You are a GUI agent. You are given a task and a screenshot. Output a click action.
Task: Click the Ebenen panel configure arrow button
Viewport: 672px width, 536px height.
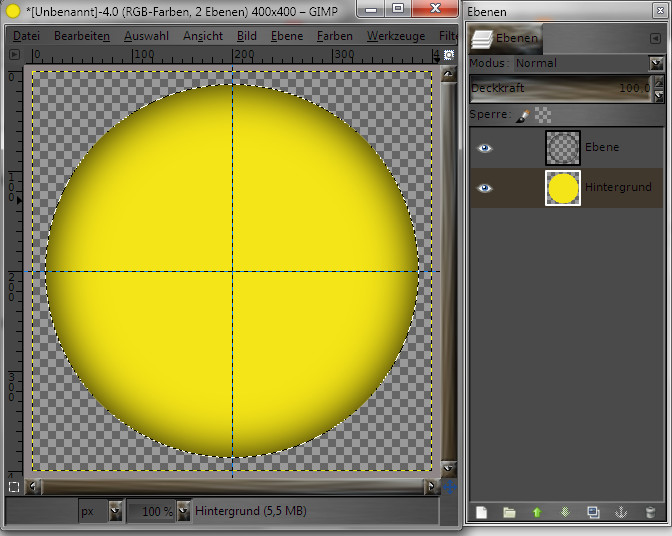655,38
